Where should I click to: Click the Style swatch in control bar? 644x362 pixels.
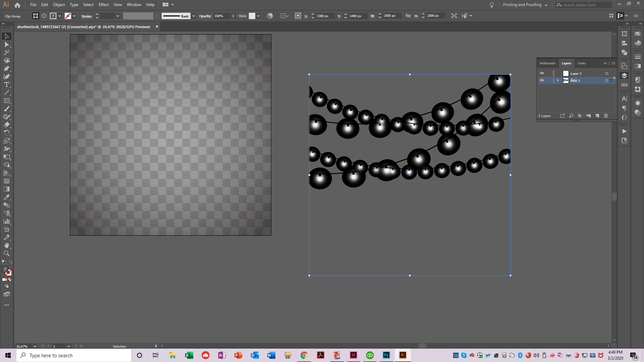click(x=252, y=16)
